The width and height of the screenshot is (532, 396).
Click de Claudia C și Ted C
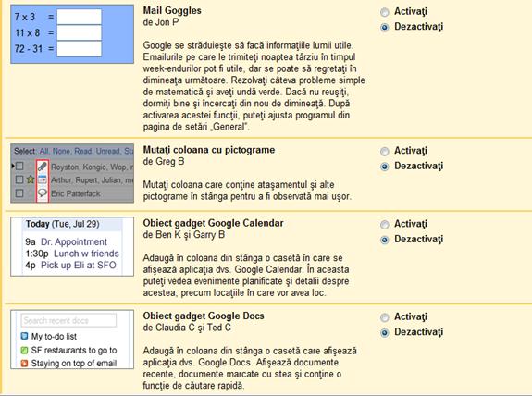tap(187, 328)
